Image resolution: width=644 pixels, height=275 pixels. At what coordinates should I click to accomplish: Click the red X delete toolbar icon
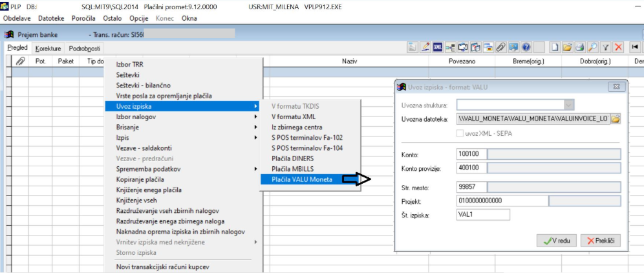[x=618, y=47]
